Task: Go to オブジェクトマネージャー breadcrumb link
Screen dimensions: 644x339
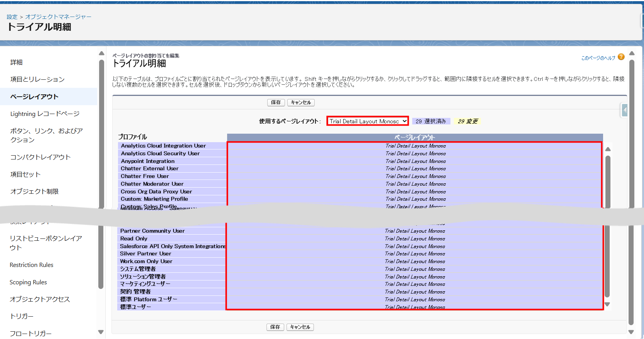Action: click(x=58, y=17)
